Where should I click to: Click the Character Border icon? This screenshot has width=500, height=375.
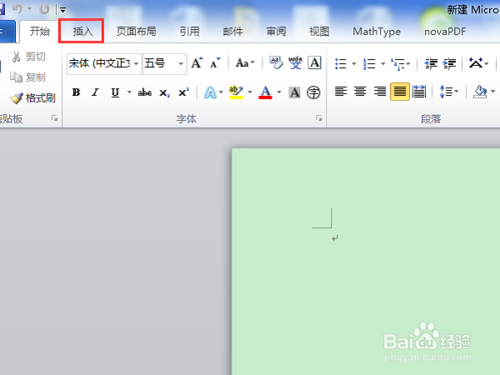[314, 63]
